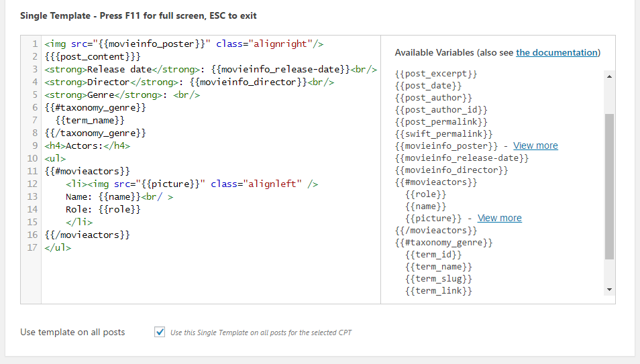Click line number 1 in editor gutter
The width and height of the screenshot is (640, 364).
point(35,44)
